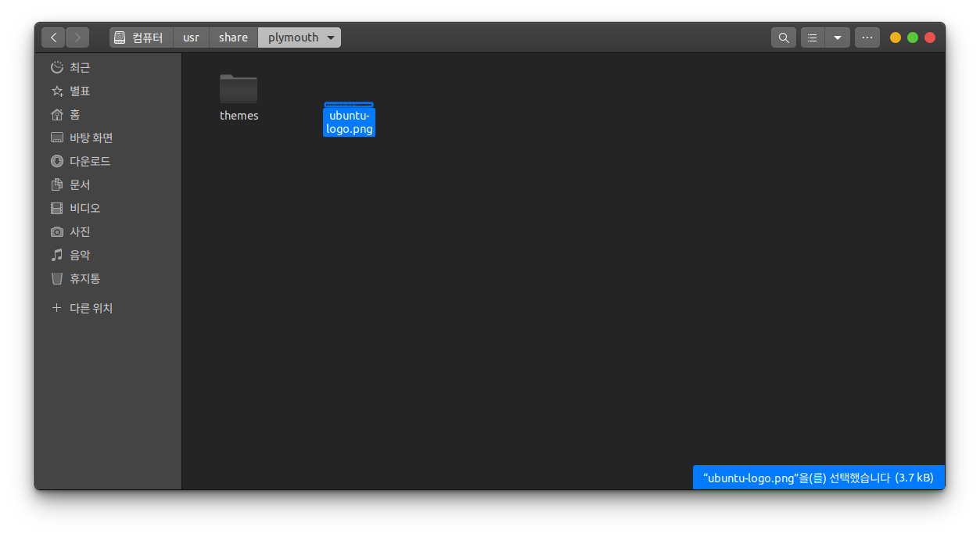
Task: Open 별표 starred items in sidebar
Action: coord(80,91)
